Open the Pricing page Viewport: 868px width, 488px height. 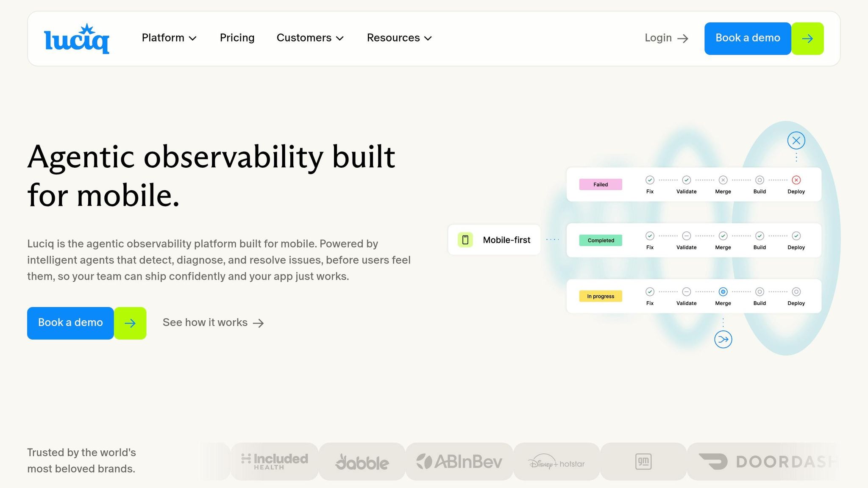[x=237, y=38]
